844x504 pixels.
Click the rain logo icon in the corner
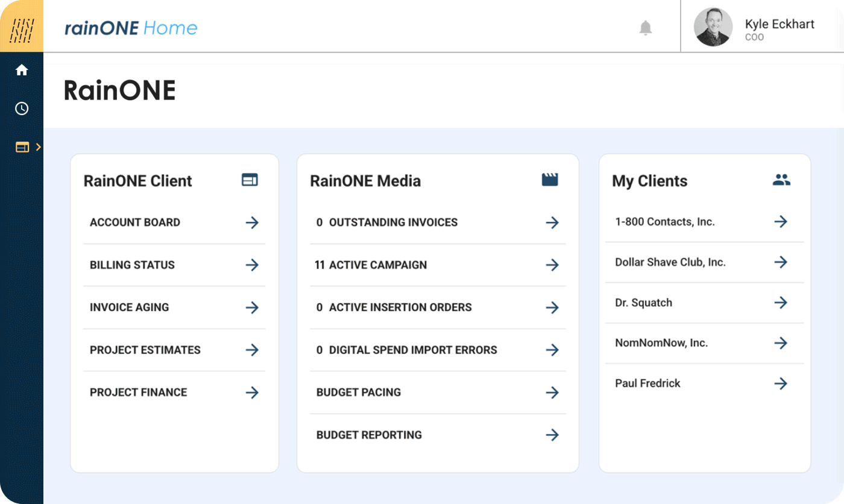point(22,27)
